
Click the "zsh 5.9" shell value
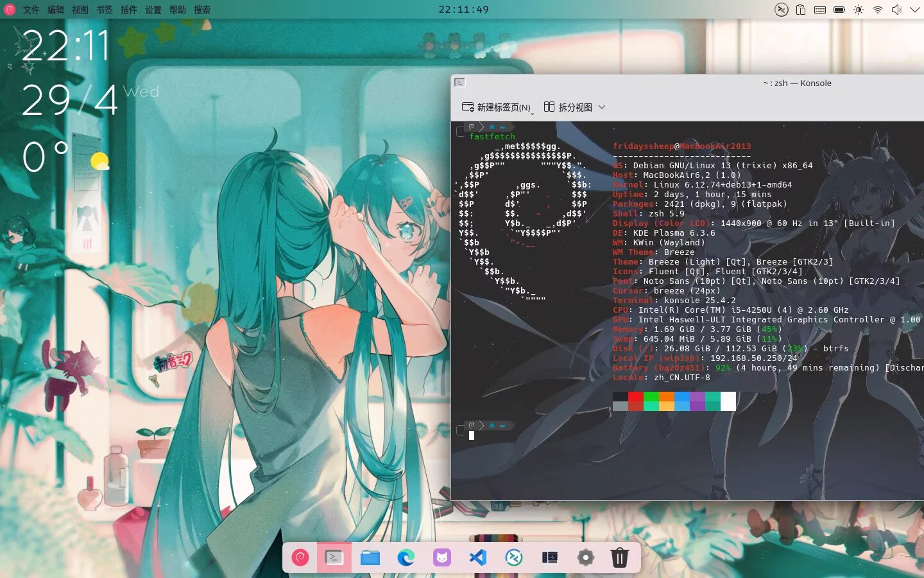click(667, 213)
